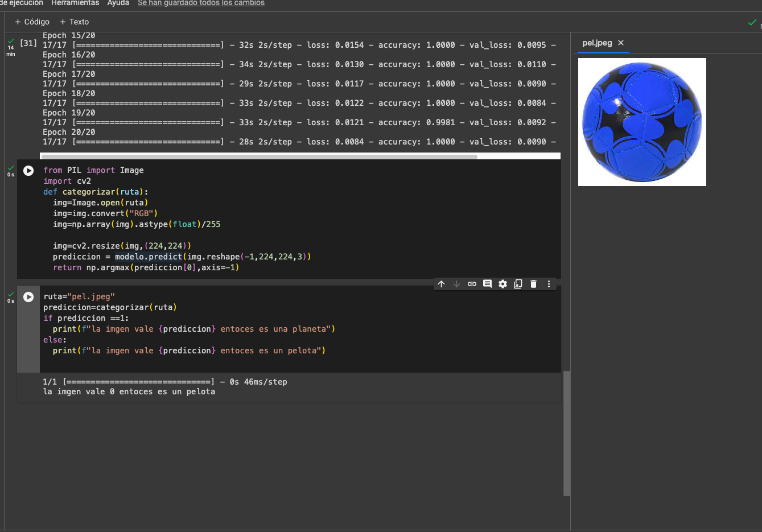Move cell up with arrow icon
The height and width of the screenshot is (532, 762).
[441, 284]
